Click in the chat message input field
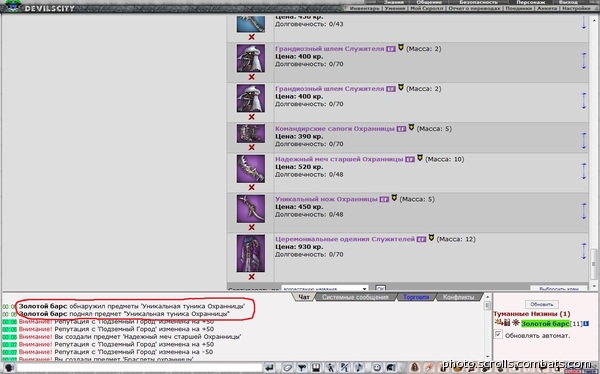 [140, 368]
